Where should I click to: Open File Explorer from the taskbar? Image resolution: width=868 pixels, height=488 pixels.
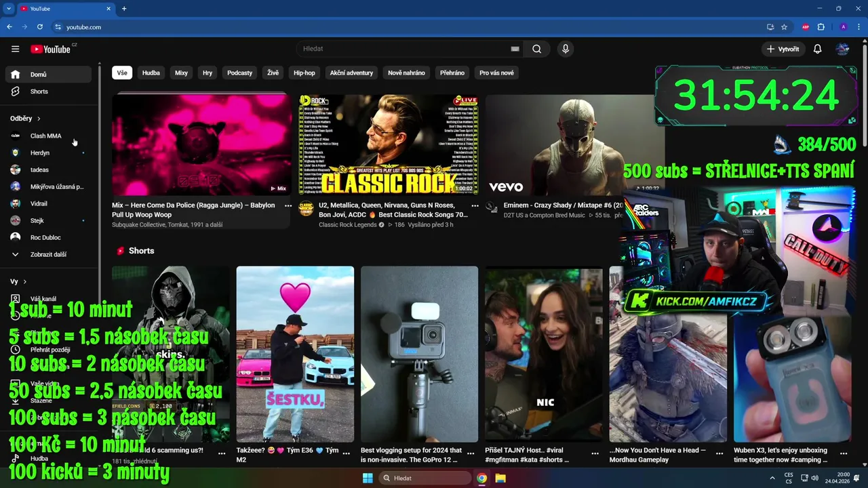[x=500, y=478]
